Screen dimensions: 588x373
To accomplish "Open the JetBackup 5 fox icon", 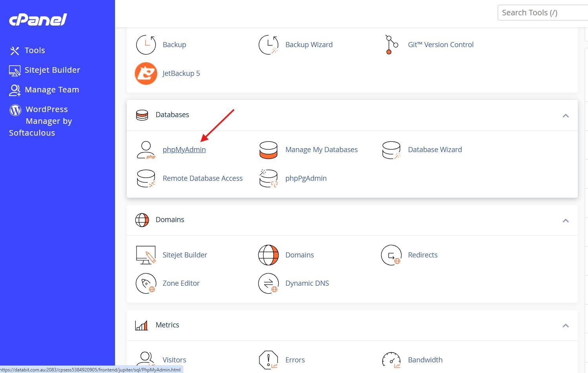I will pos(146,73).
